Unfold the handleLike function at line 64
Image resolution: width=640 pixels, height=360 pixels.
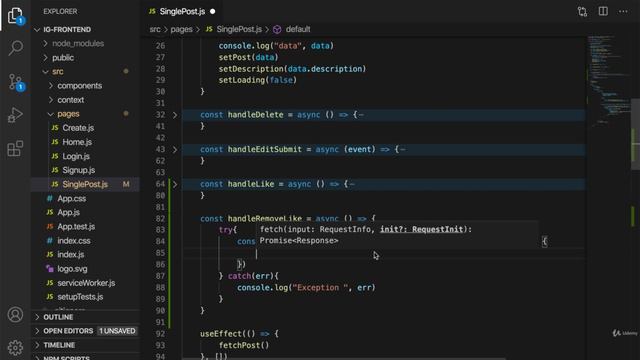[175, 184]
